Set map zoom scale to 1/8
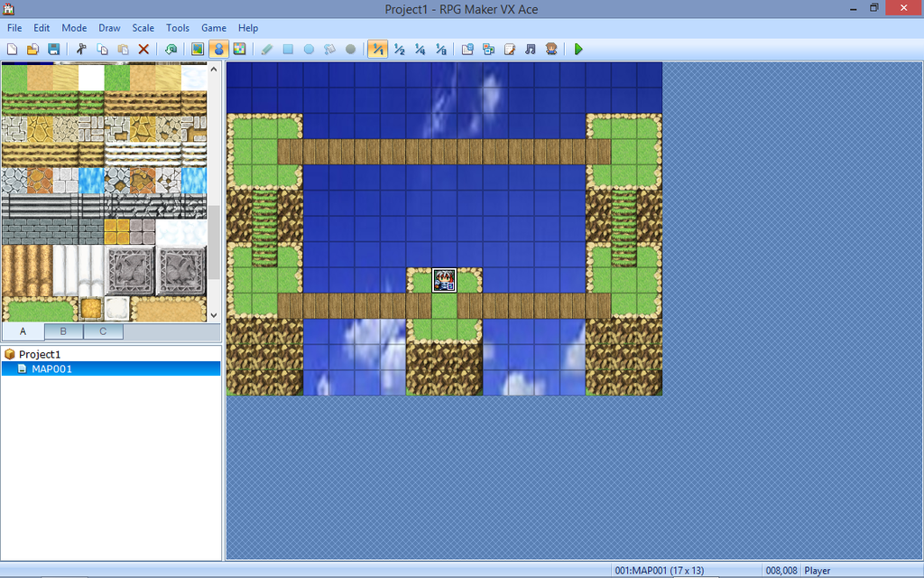The image size is (924, 578). pyautogui.click(x=440, y=49)
